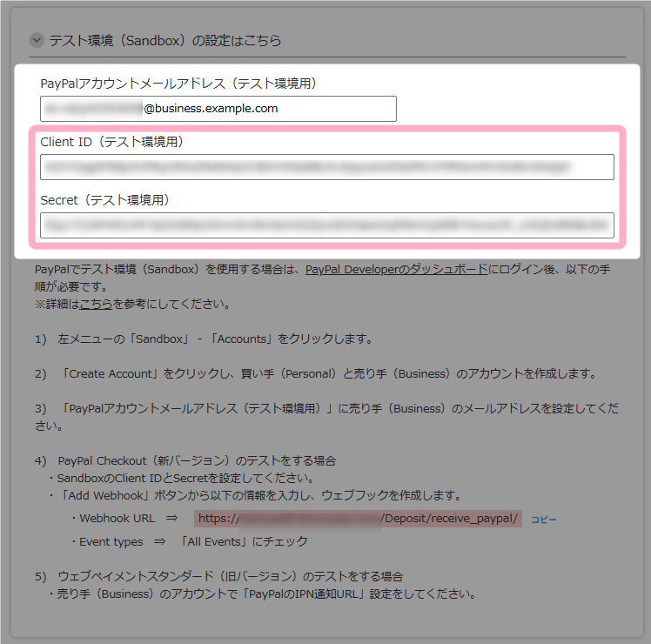Click the highlighted Webhook URL text
The height and width of the screenshot is (644, 651).
[x=358, y=519]
